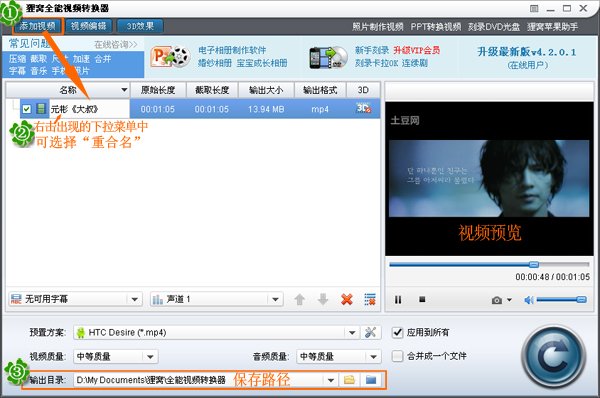
Task: Pause the video preview
Action: (398, 300)
